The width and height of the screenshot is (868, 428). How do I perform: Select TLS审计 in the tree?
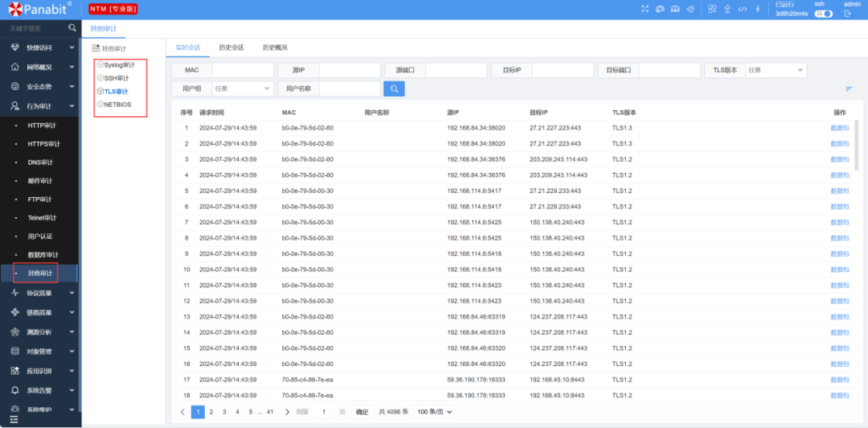coord(116,92)
